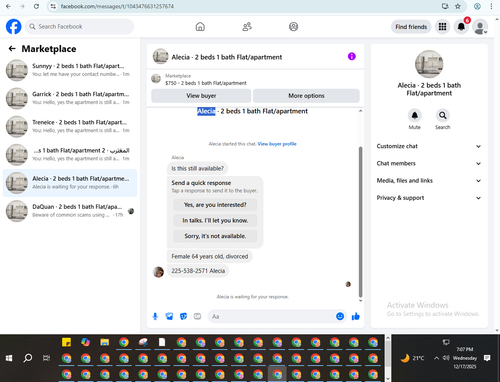Select the Alecia conversation in the list
The height and width of the screenshot is (382, 500).
(70, 183)
